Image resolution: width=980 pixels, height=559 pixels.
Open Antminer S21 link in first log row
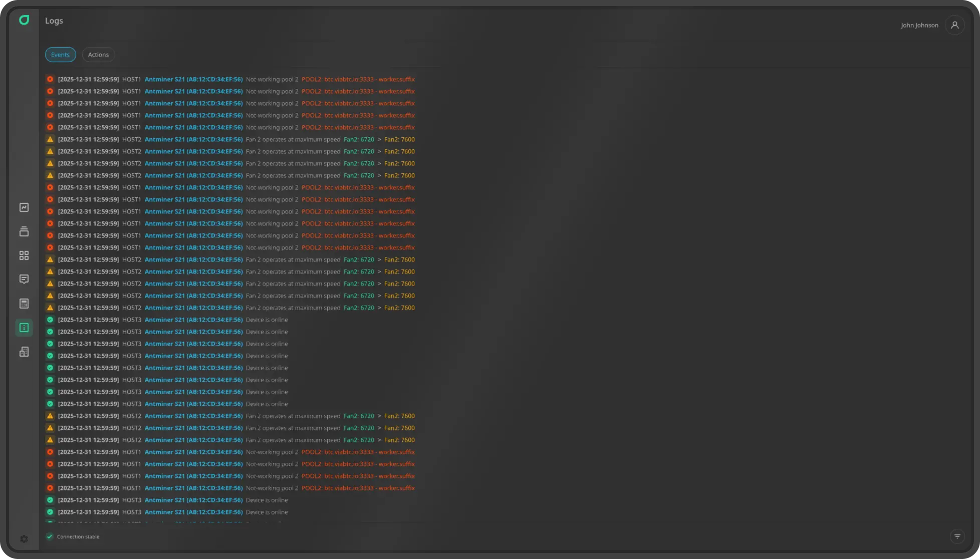(x=193, y=79)
